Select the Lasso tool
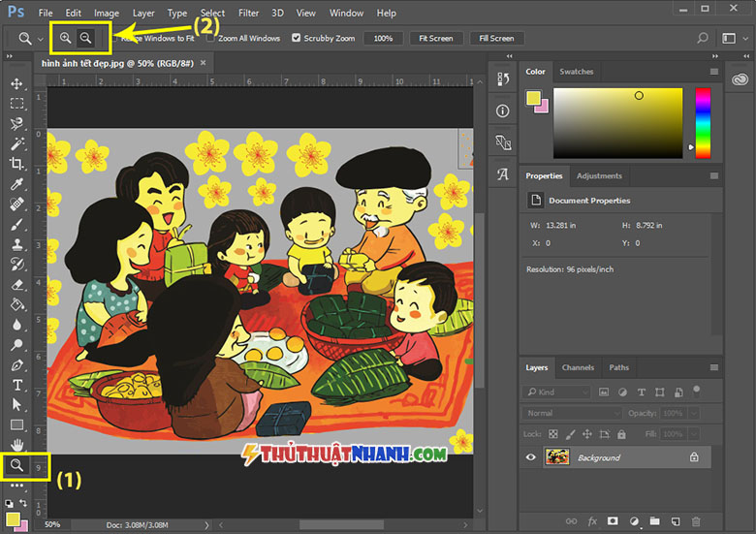The image size is (756, 534). [x=16, y=123]
